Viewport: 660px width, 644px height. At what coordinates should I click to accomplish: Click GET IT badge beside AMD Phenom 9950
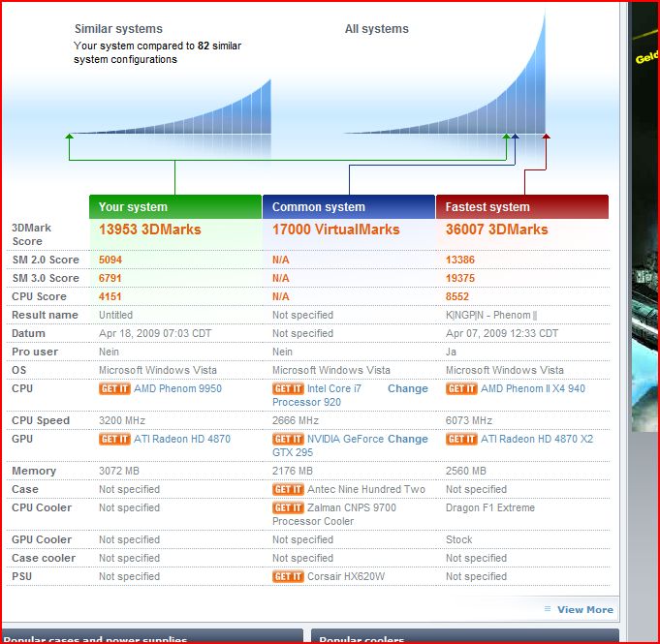tap(114, 388)
